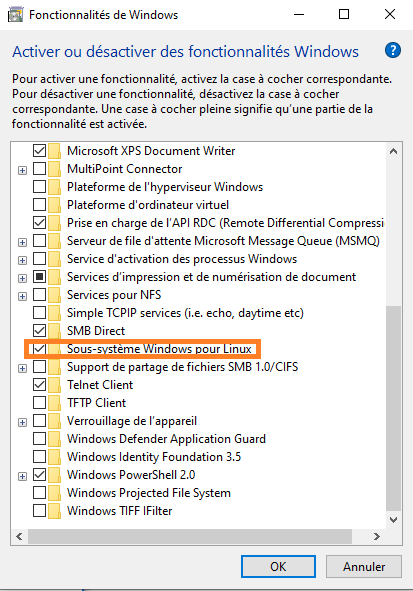Click the horizontal scrollbar right arrow
Screen dimensions: 413x591
(376, 536)
